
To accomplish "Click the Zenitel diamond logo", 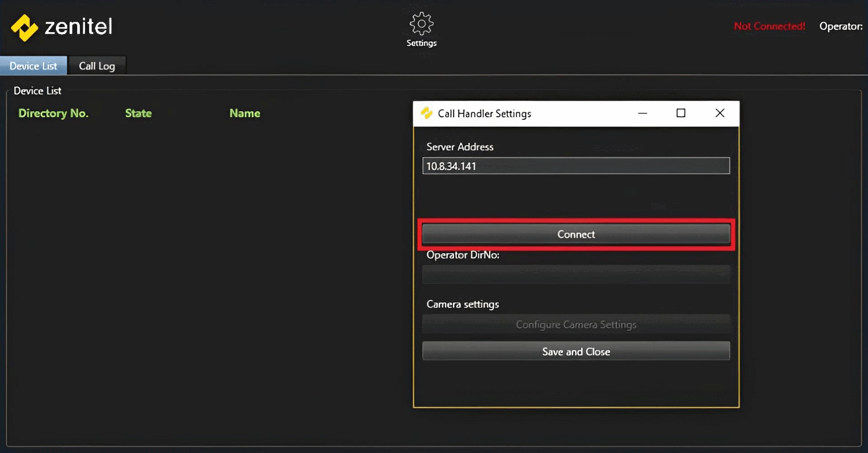I will (x=24, y=28).
